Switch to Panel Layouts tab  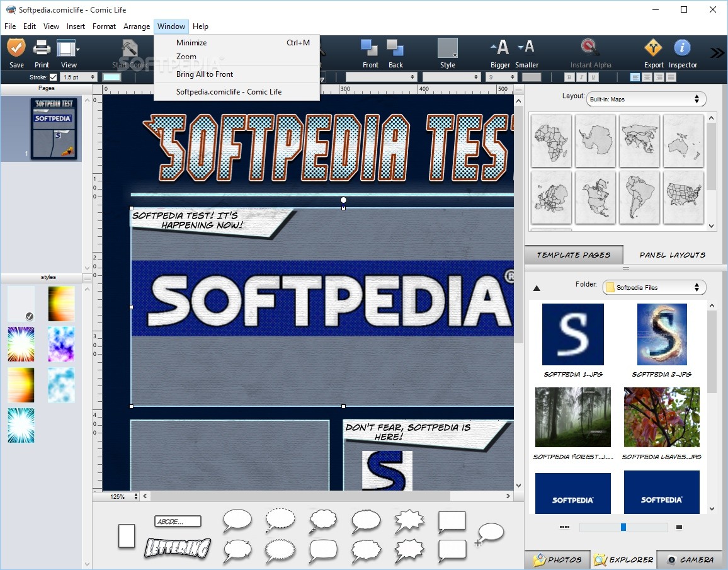point(673,255)
